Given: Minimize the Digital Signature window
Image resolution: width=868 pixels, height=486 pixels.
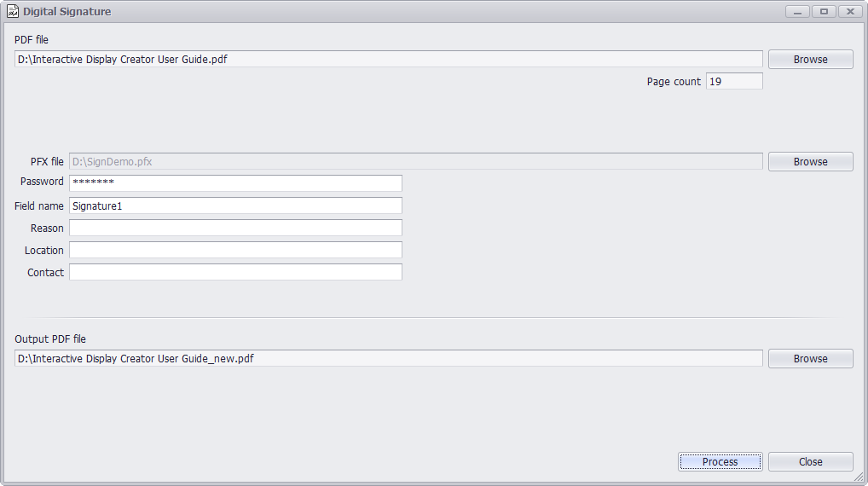Looking at the screenshot, I should click(798, 12).
